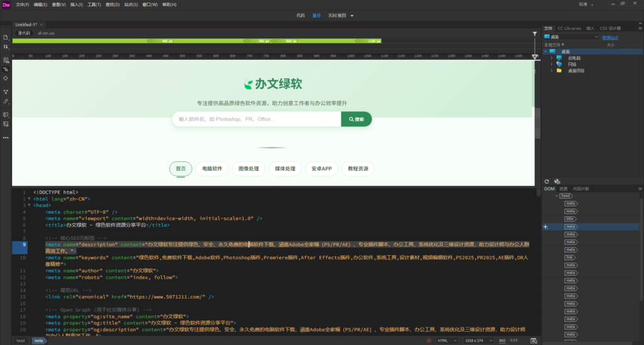Viewport: 644px width, 345px height.
Task: Open the 文件(F) menu
Action: 22,4
